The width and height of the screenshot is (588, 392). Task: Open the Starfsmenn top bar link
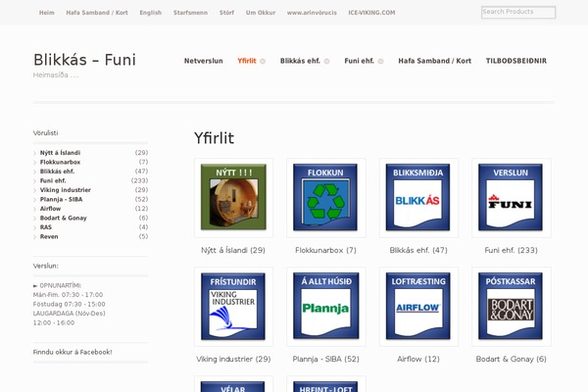coord(190,13)
